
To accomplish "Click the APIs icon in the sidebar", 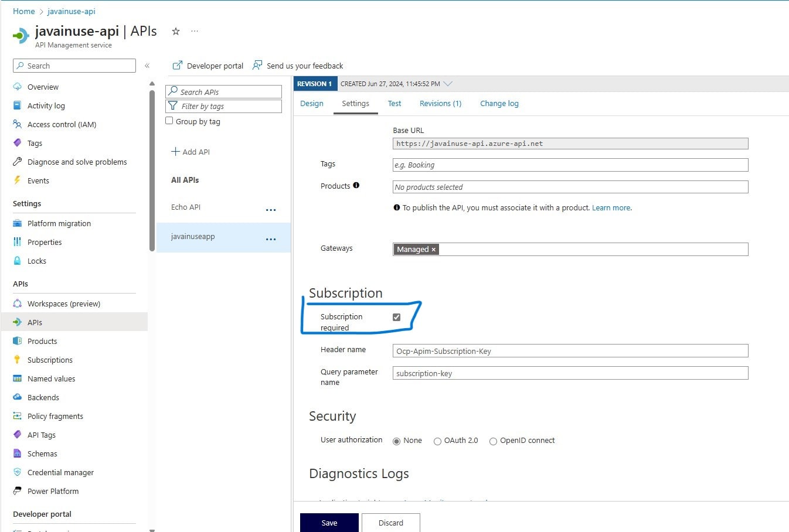I will point(17,322).
